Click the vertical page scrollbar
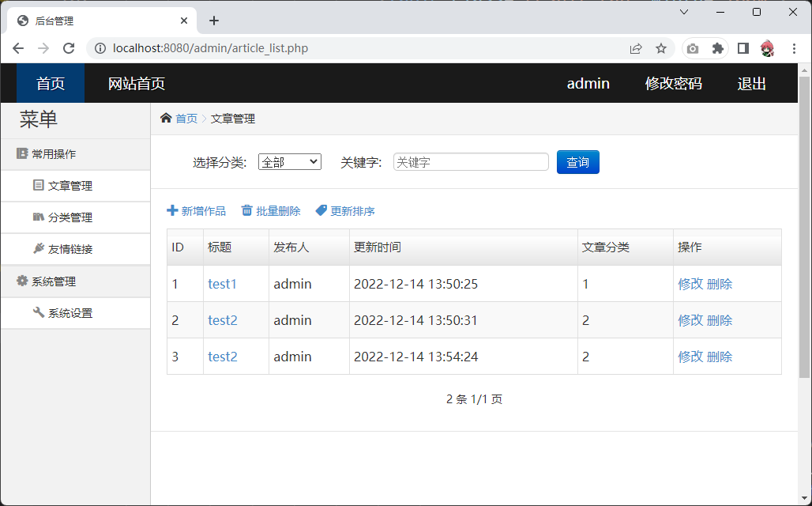Screen dimensions: 812x506 804,237
